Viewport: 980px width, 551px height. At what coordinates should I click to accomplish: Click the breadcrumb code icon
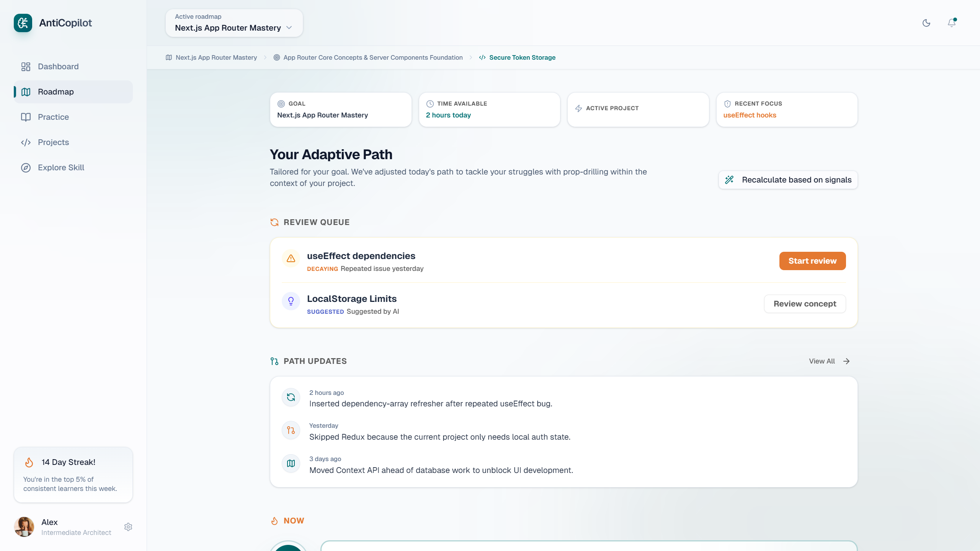pyautogui.click(x=482, y=57)
